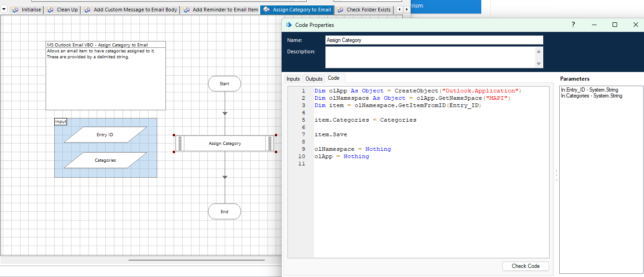Image resolution: width=644 pixels, height=277 pixels.
Task: Click the icon on Add Reminder tab
Action: [186, 10]
